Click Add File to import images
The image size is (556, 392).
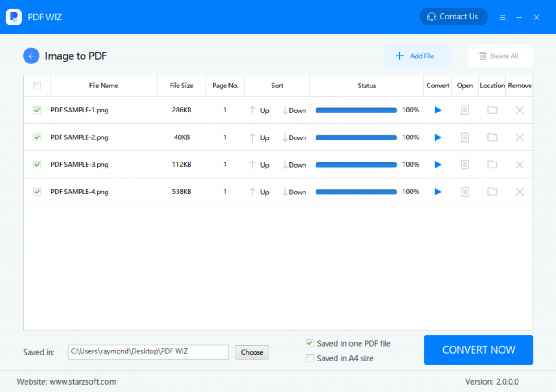click(417, 56)
